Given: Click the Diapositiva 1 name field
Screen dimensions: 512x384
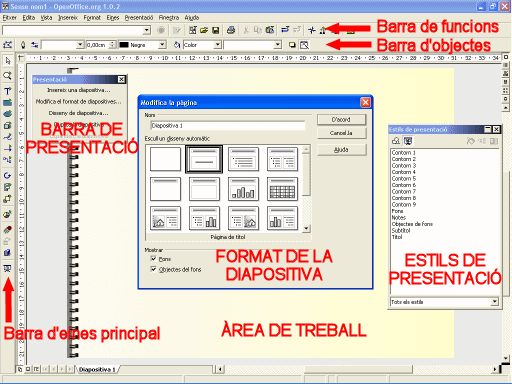Looking at the screenshot, I should pos(228,126).
